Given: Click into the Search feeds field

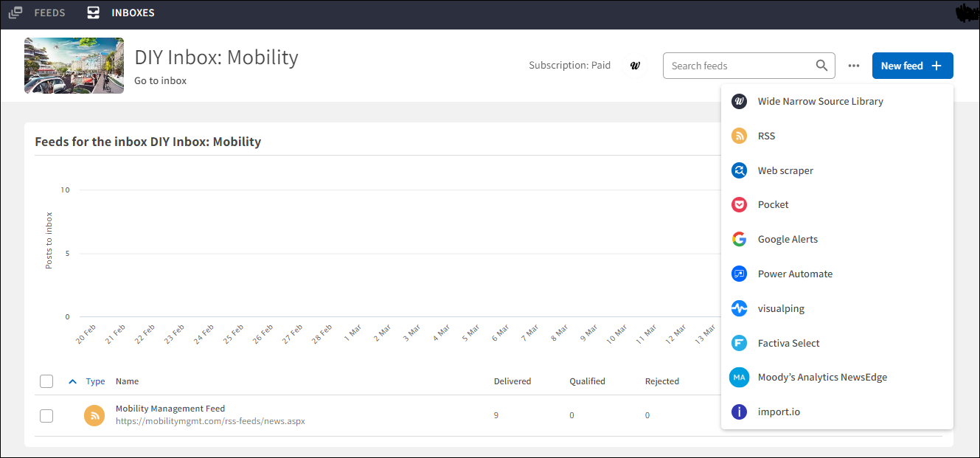Looking at the screenshot, I should point(740,66).
